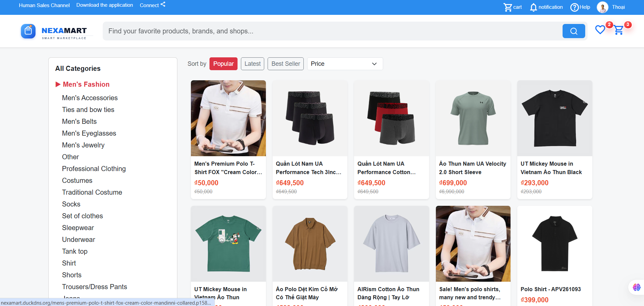Select Men's Fashion category

[x=86, y=84]
